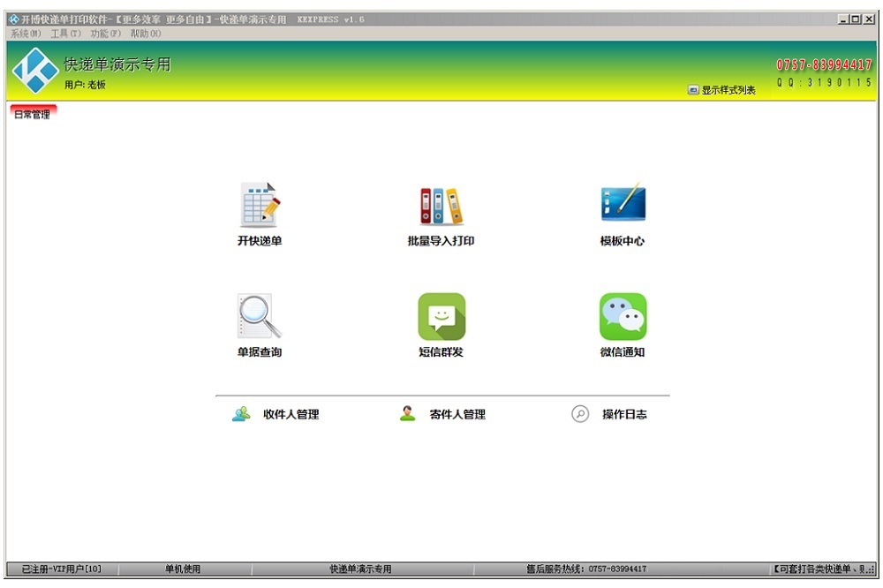Viewport: 883px width, 588px height.
Task: Open the 系统(M) menu
Action: coord(26,34)
